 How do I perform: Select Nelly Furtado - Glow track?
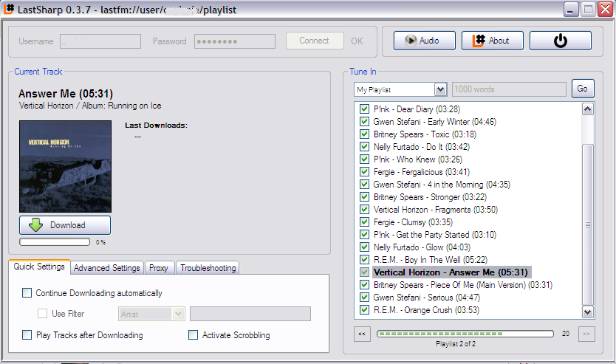pyautogui.click(x=422, y=247)
